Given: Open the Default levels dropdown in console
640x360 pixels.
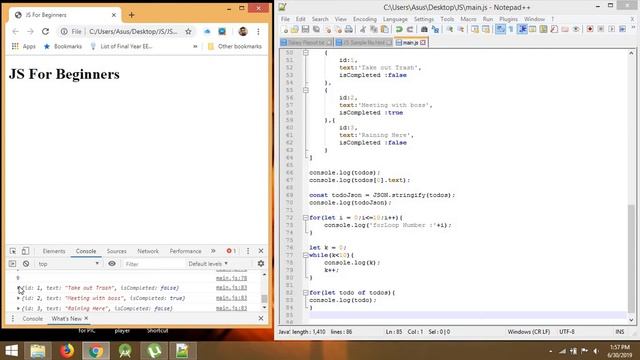Looking at the screenshot, I should (208, 264).
